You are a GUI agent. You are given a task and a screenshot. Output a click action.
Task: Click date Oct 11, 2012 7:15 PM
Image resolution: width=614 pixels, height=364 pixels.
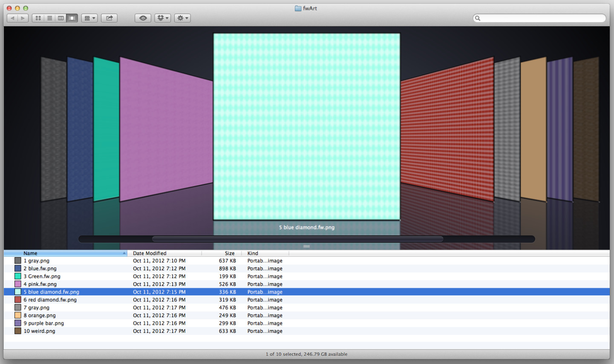click(x=159, y=292)
